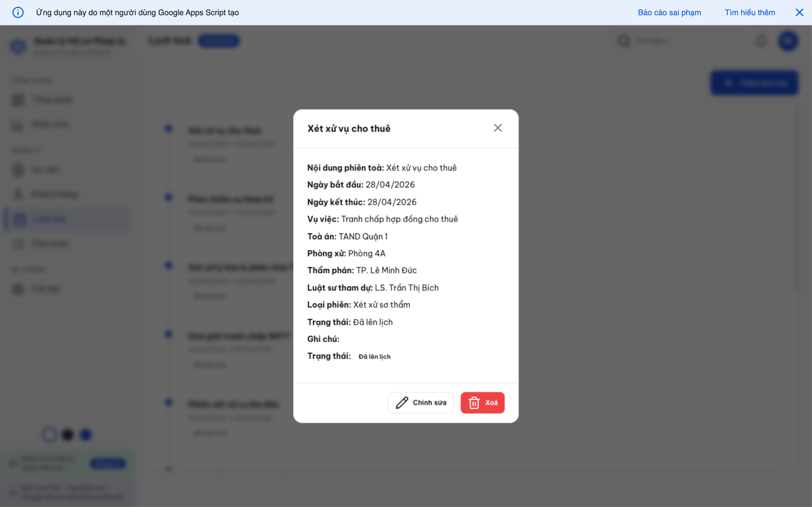
Task: Click the Chỉnh sửa button in the dialog
Action: click(x=421, y=403)
